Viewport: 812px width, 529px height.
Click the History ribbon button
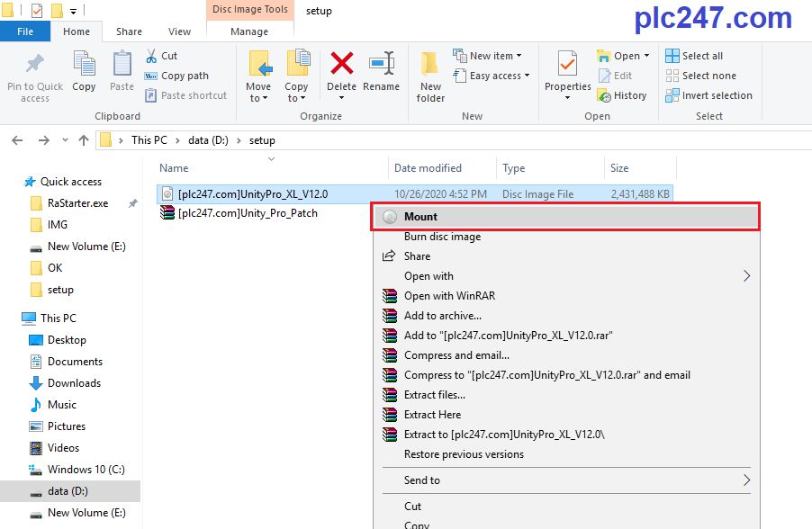(622, 95)
